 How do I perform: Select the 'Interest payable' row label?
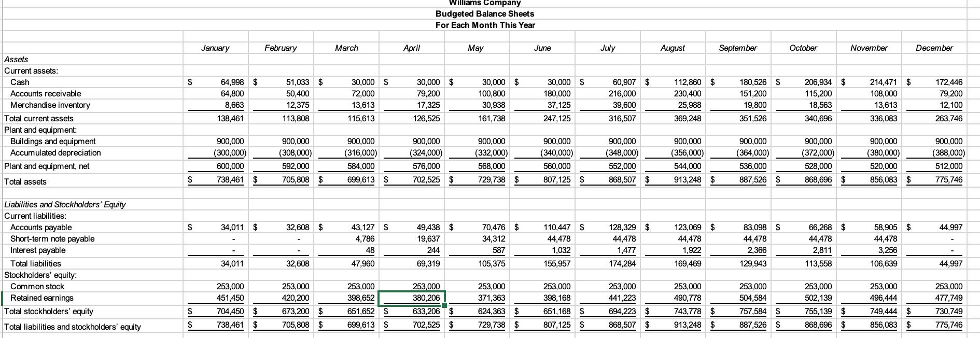[x=38, y=250]
